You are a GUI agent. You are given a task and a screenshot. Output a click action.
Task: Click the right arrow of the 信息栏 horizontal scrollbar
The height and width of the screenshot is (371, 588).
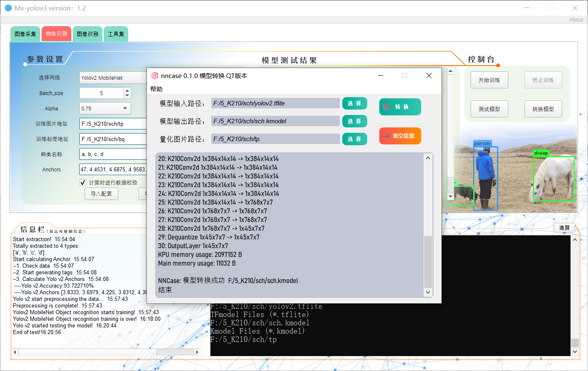(198, 352)
